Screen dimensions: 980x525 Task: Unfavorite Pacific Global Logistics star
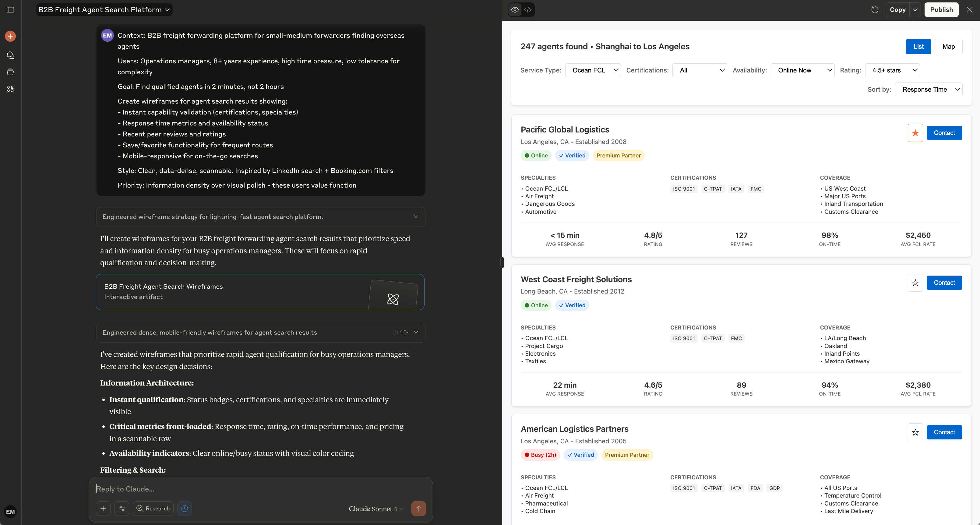[915, 133]
